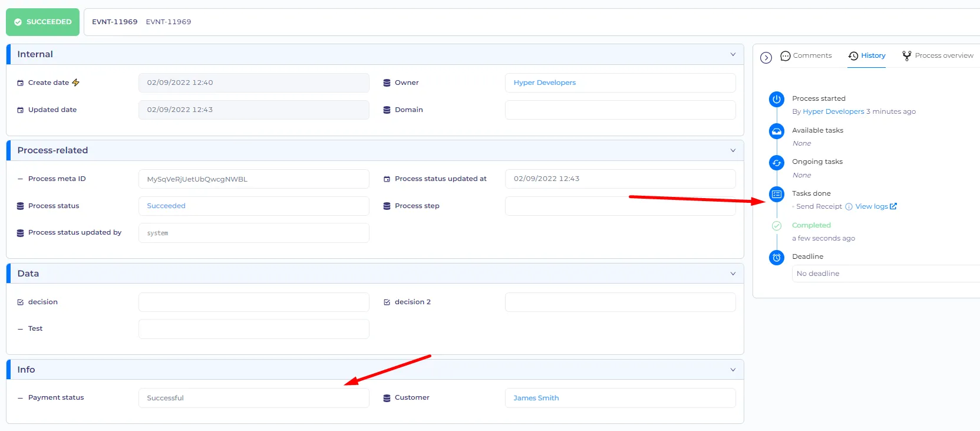Click into the empty Process step field
The width and height of the screenshot is (980, 431).
[x=620, y=206]
